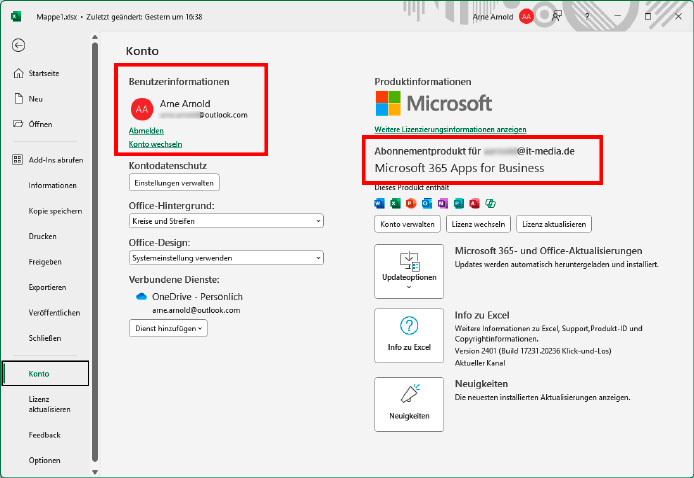Viewport: 694px width, 478px height.
Task: Click the blank page icon beside Neu
Action: (19, 99)
